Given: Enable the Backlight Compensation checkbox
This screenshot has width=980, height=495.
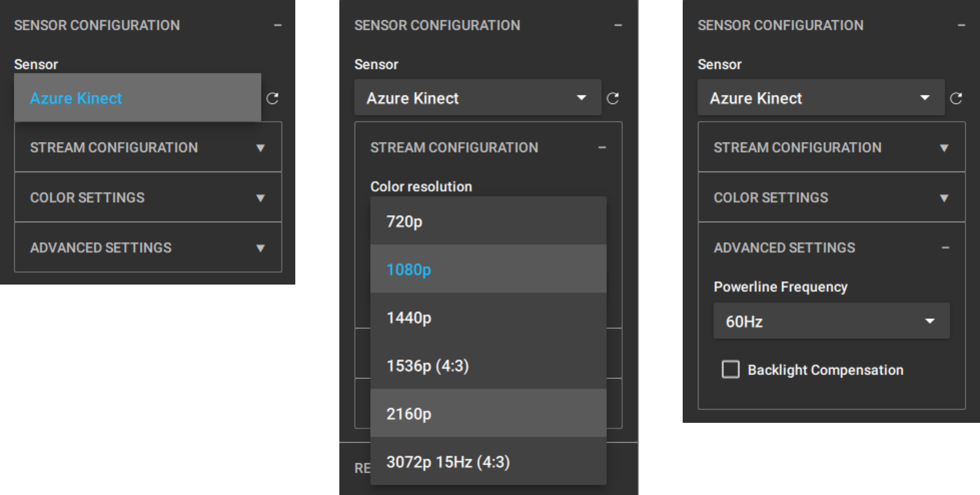Looking at the screenshot, I should 730,370.
